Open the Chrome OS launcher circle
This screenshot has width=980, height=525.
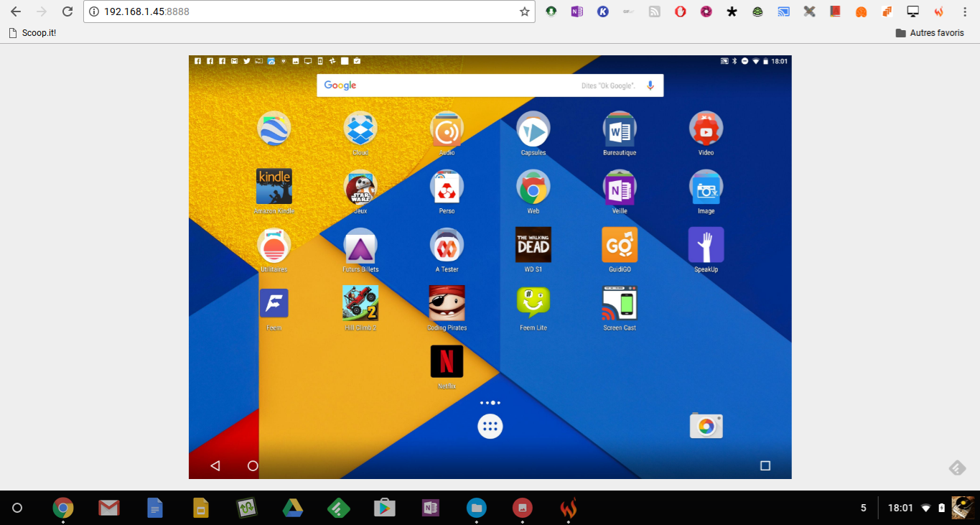click(x=17, y=508)
